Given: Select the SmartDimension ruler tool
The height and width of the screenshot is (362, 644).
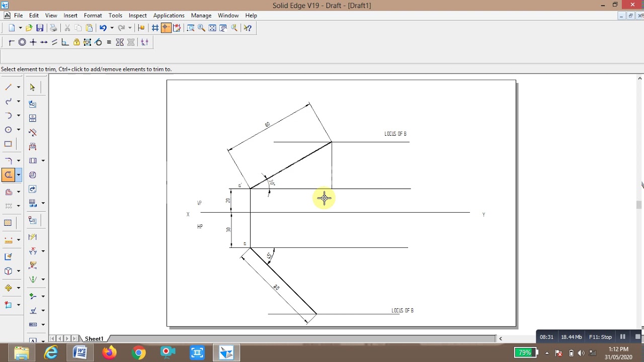Looking at the screenshot, I should pyautogui.click(x=8, y=240).
